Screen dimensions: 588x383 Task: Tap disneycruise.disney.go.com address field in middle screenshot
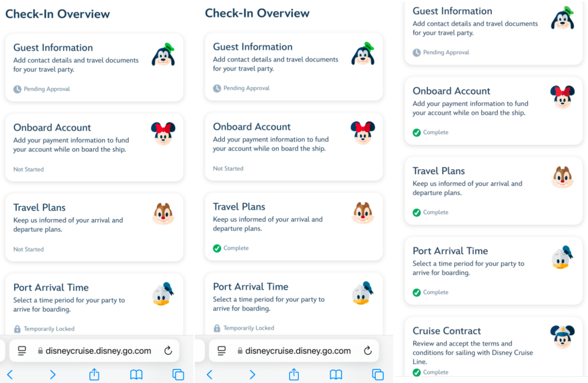294,351
